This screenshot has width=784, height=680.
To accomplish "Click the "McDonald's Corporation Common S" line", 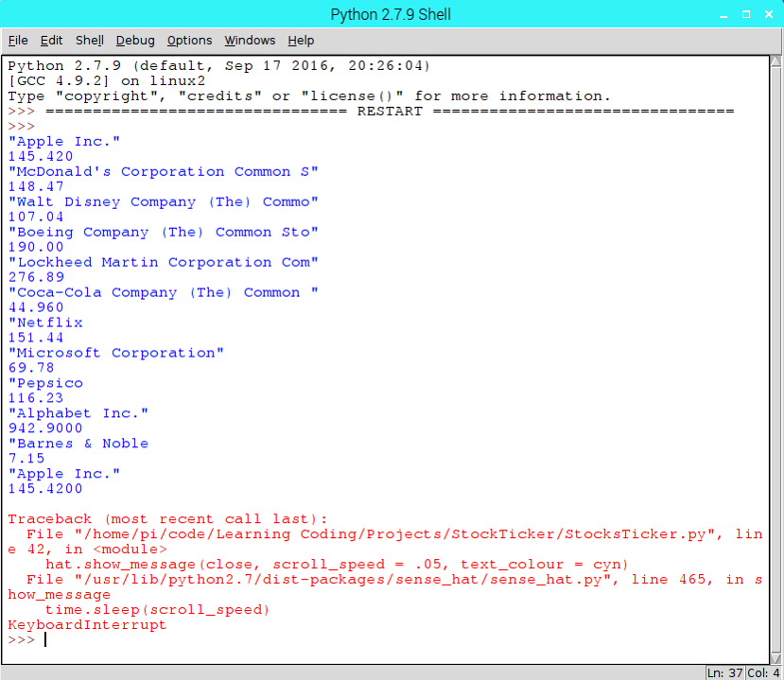I will (163, 171).
